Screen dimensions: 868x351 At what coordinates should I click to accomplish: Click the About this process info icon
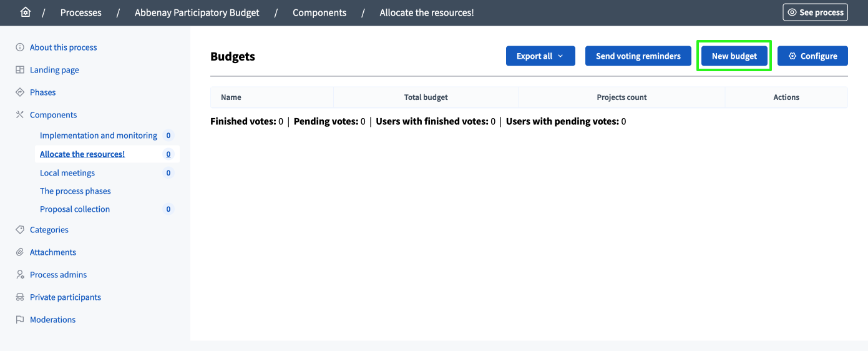[20, 47]
